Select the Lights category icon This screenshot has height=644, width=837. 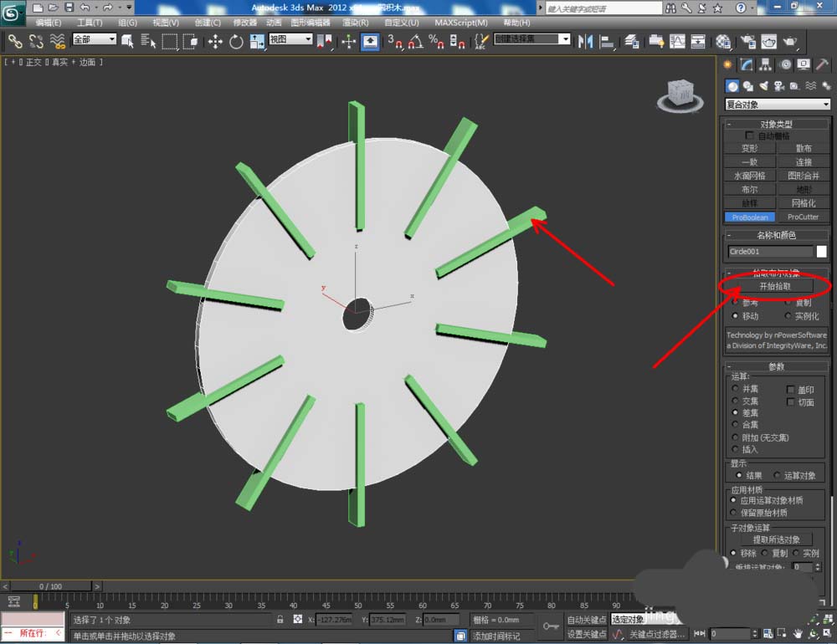[x=763, y=85]
